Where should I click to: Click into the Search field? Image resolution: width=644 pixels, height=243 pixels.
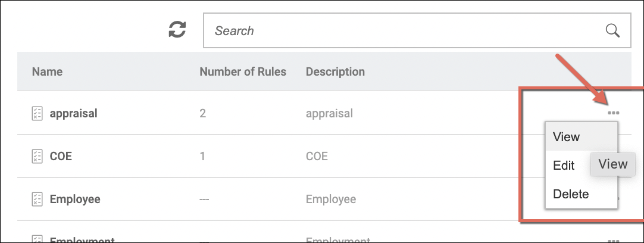pos(405,30)
